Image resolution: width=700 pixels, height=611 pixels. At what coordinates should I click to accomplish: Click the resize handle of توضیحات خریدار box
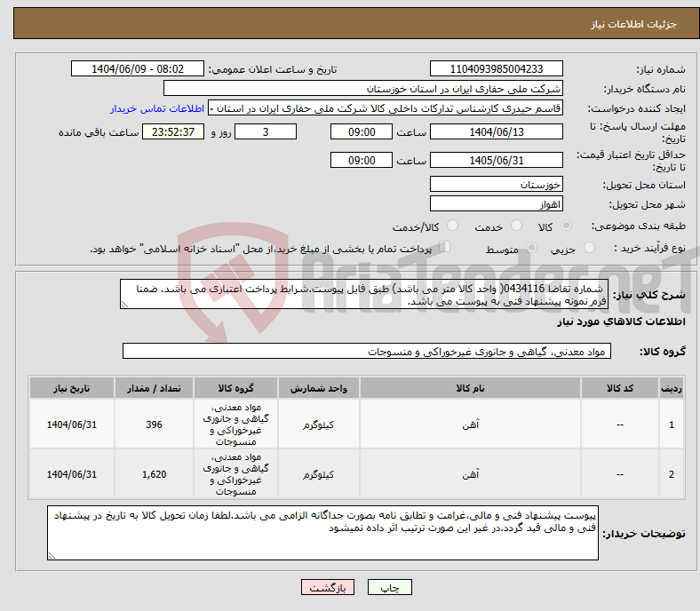click(x=52, y=556)
